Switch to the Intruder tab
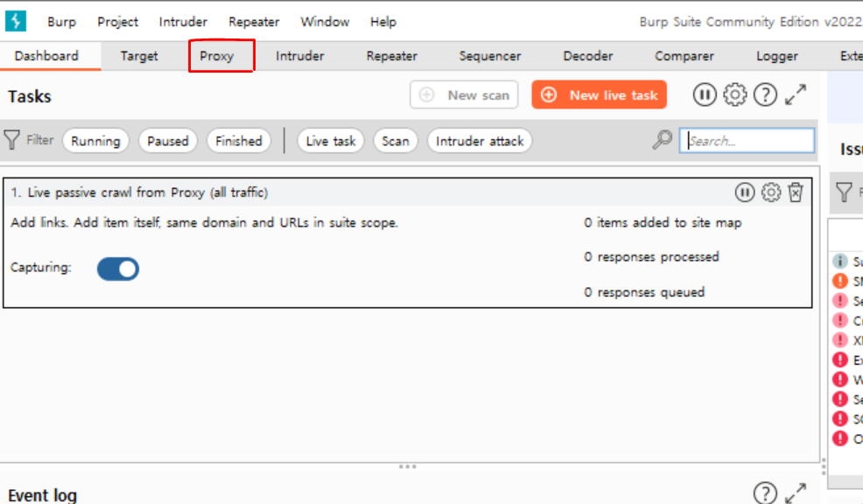Screen dimensions: 863x504 pos(300,56)
